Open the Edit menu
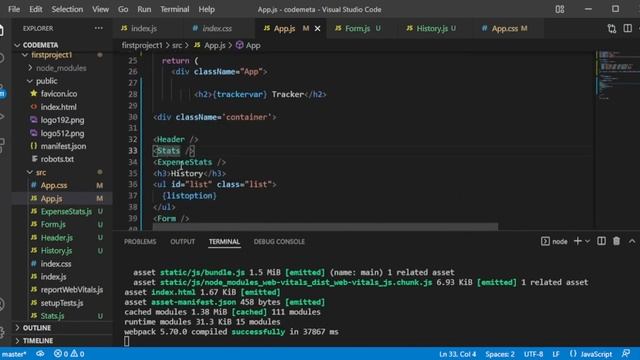 tap(36, 9)
